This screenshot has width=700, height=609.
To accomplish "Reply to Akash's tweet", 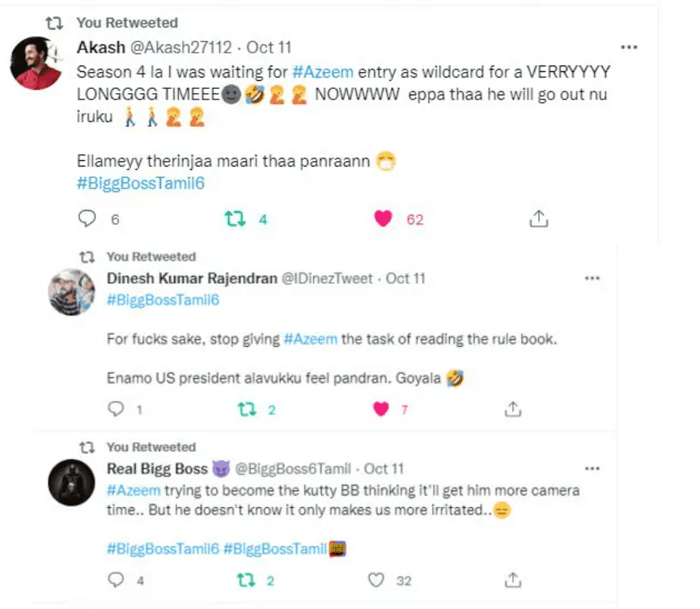I will click(87, 219).
